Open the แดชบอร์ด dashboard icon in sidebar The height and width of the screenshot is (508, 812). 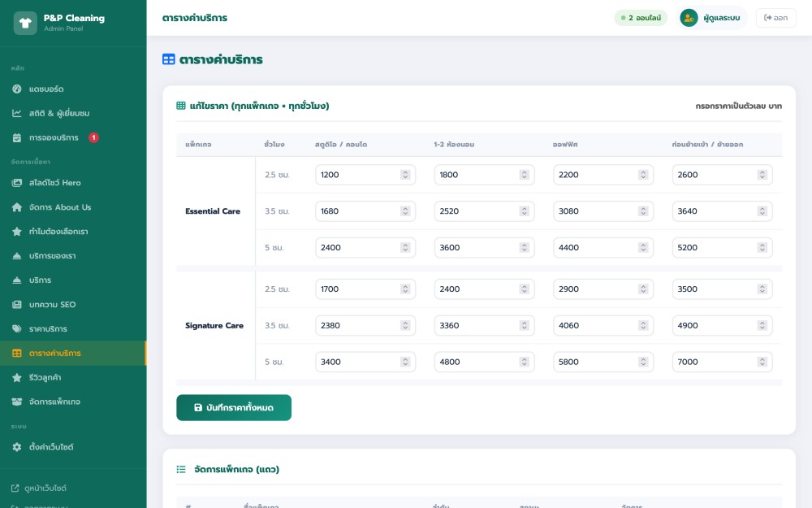click(x=17, y=89)
